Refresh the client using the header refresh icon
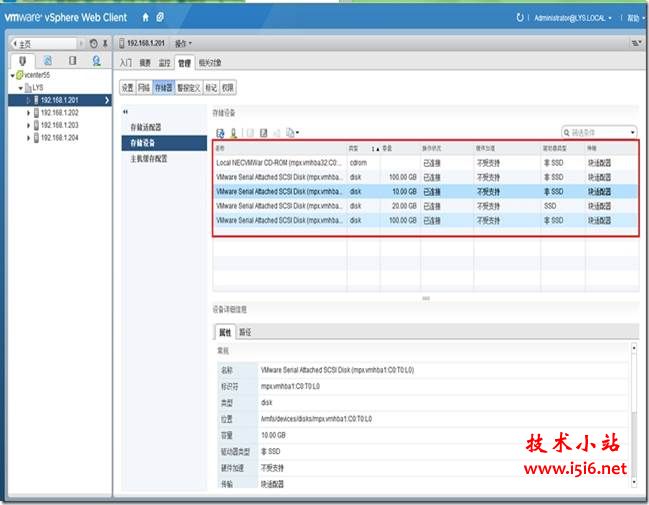This screenshot has width=649, height=505. tap(520, 17)
